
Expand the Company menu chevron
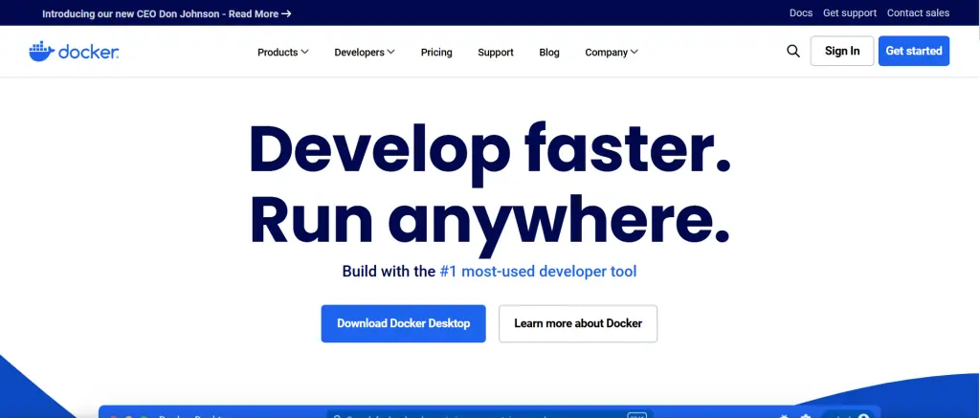(x=634, y=52)
